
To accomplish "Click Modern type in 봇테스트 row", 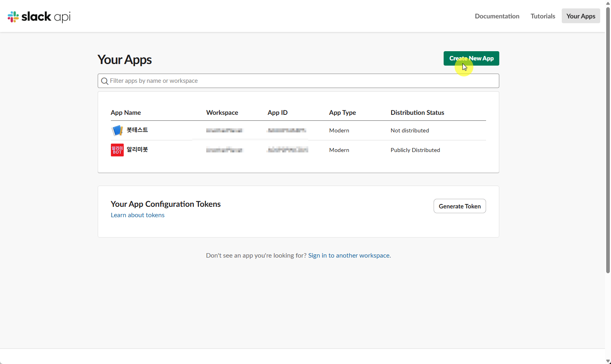I will point(339,130).
